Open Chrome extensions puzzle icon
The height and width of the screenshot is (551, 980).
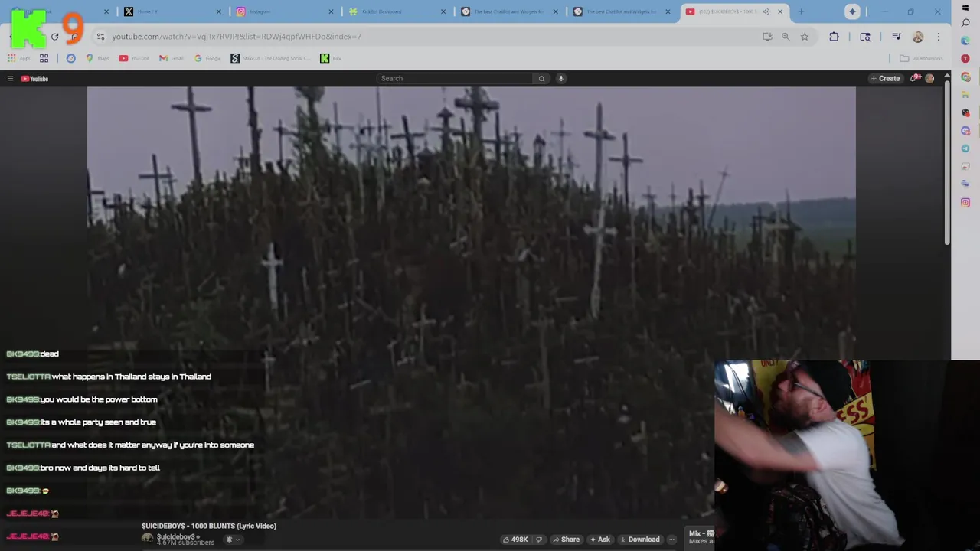pyautogui.click(x=834, y=37)
